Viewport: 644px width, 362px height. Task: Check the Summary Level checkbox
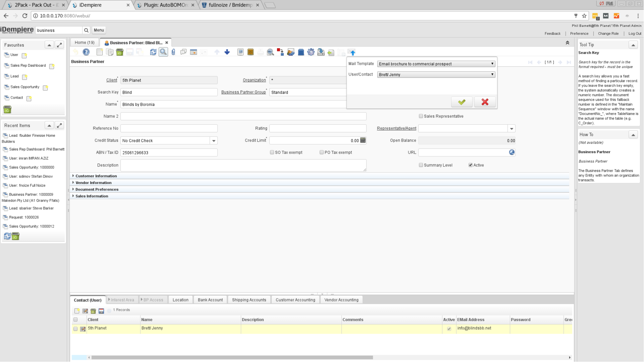(421, 165)
